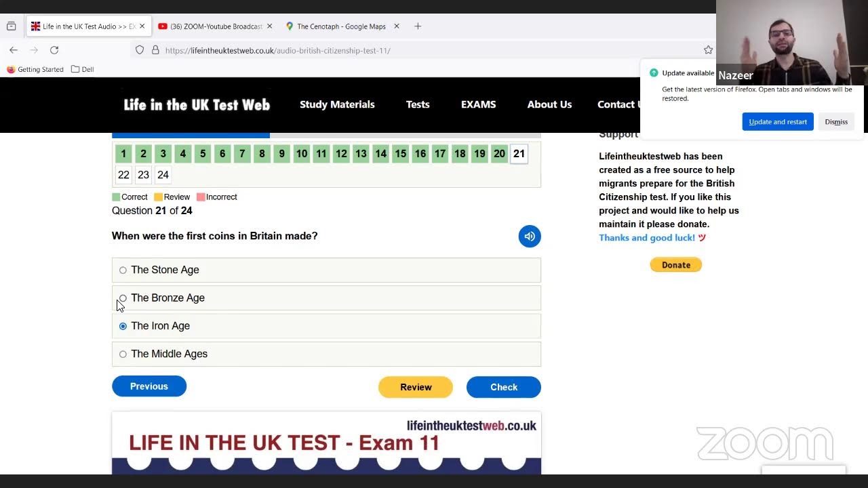Jump to question 14
The width and height of the screenshot is (868, 488).
381,154
